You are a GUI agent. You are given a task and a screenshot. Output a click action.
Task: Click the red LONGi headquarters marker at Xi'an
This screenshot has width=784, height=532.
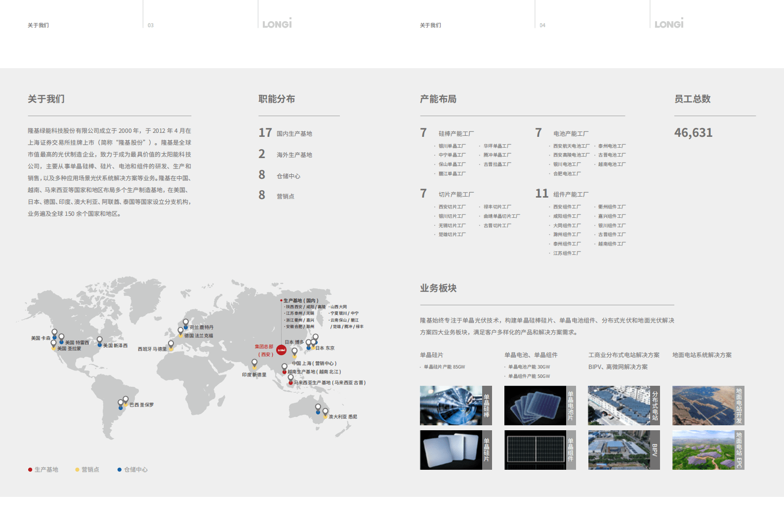[x=281, y=350]
